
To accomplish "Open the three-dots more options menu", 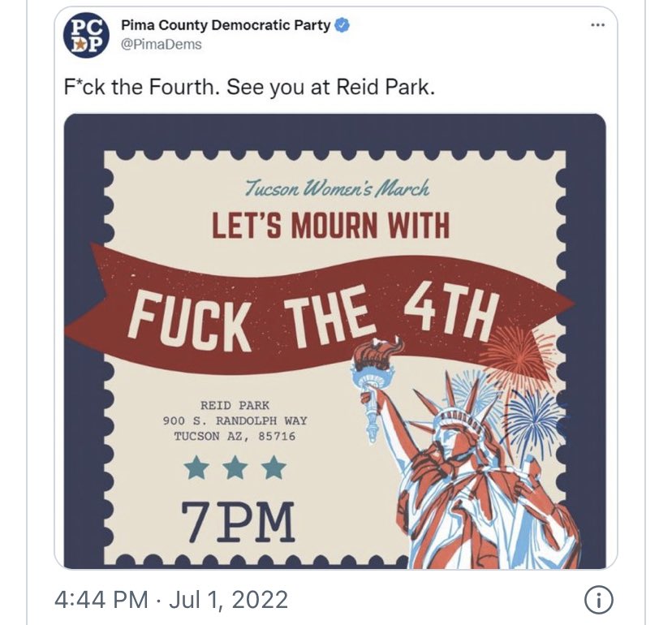I will 597,25.
